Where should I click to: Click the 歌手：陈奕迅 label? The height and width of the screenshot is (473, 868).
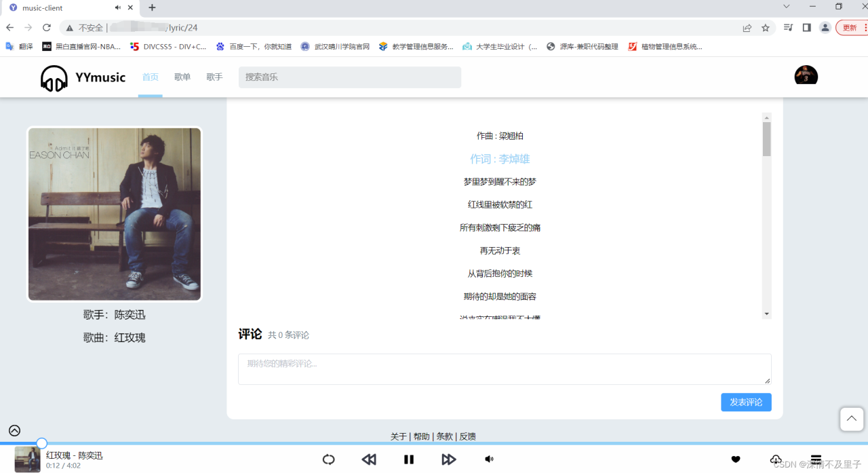tap(115, 315)
